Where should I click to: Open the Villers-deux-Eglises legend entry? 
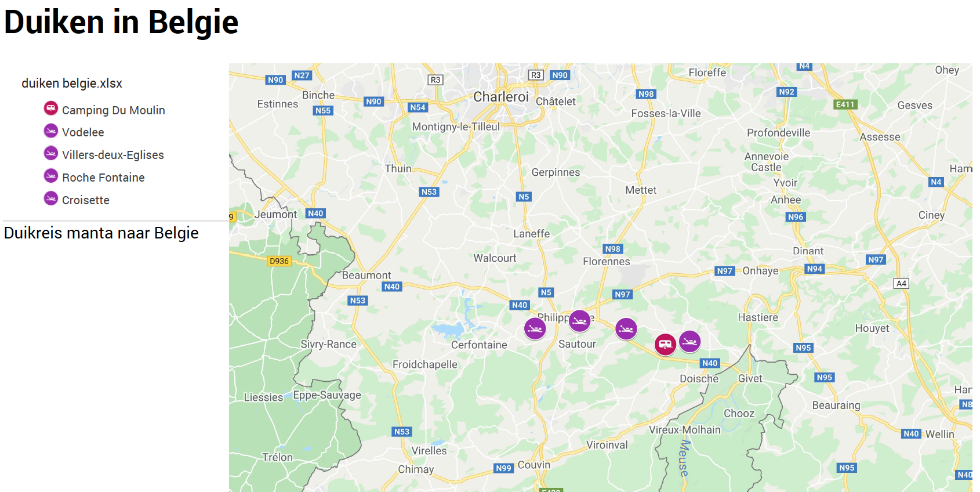click(104, 155)
